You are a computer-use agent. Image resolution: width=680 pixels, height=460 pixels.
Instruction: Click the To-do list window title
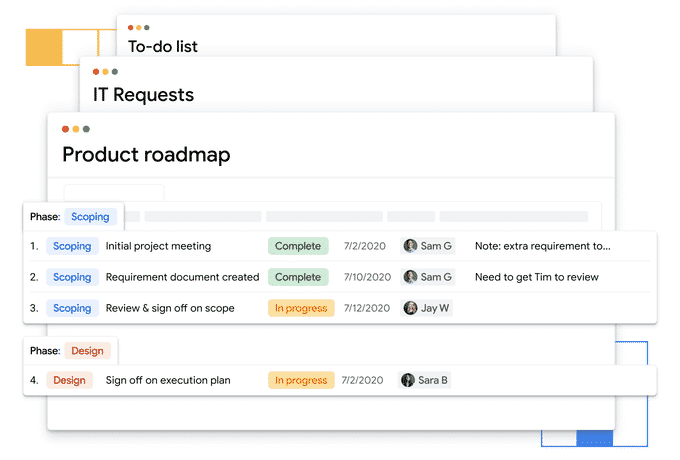pos(163,46)
